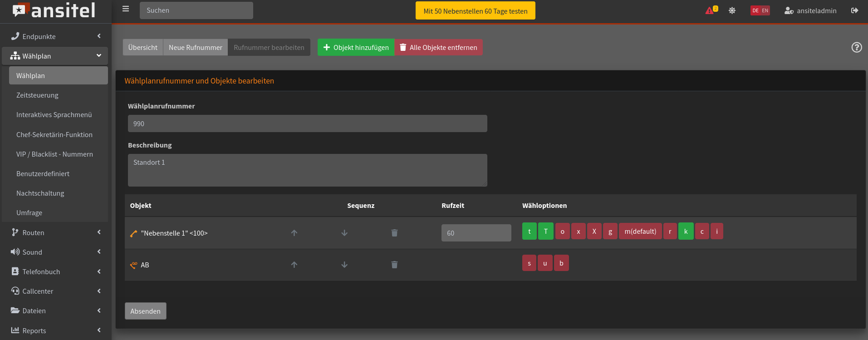Open the alert warning notifications icon
This screenshot has width=868, height=340.
coord(710,10)
